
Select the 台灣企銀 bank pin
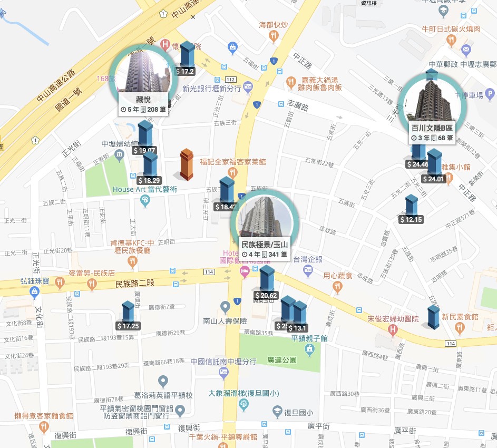308,271
